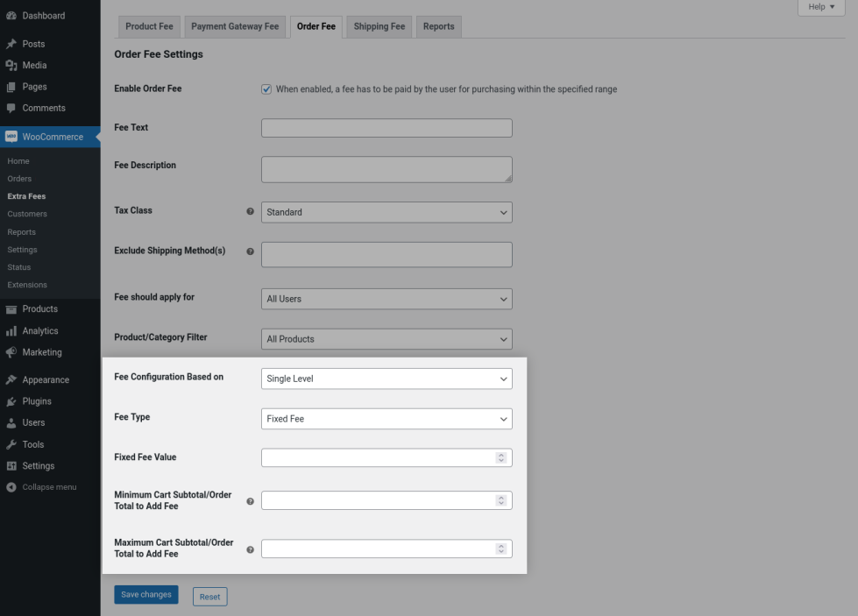Click help icon beside Minimum Cart Subtotal
Viewport: 858px width, 616px height.
pos(250,501)
